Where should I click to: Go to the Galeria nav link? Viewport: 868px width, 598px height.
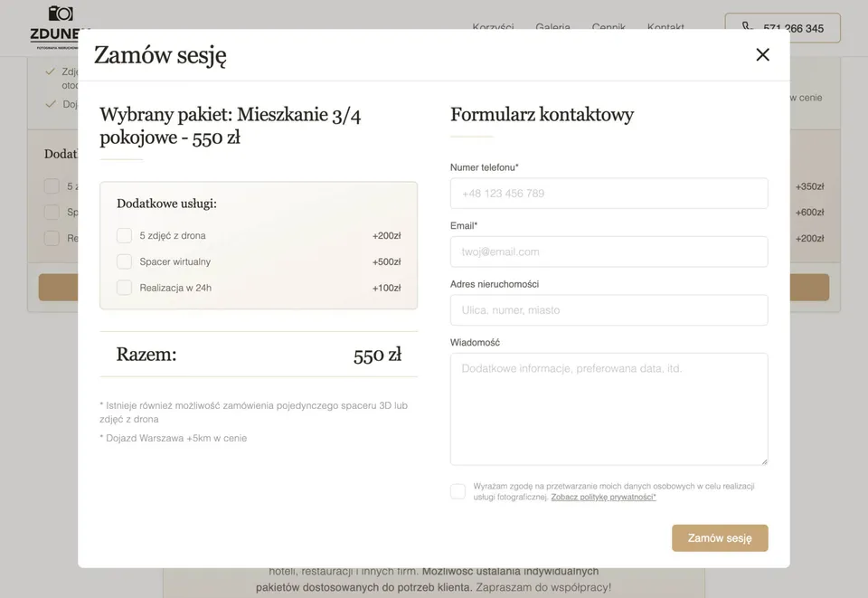coord(552,27)
